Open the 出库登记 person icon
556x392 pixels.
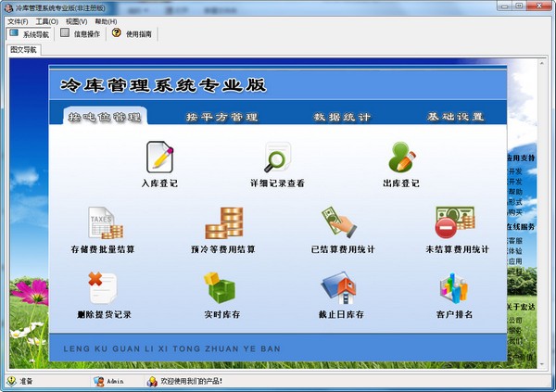click(x=401, y=157)
